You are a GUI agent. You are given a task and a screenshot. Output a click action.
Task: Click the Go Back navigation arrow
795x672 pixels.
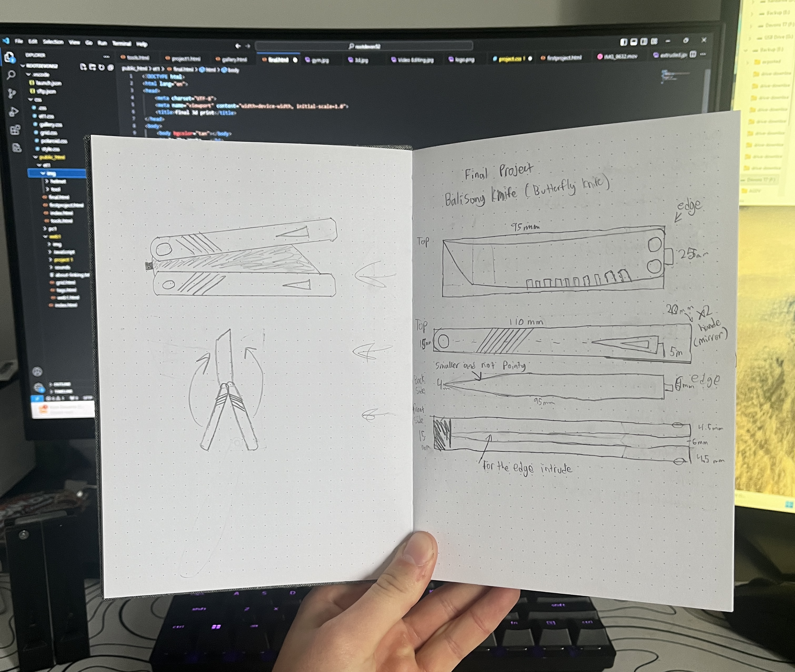(x=238, y=46)
